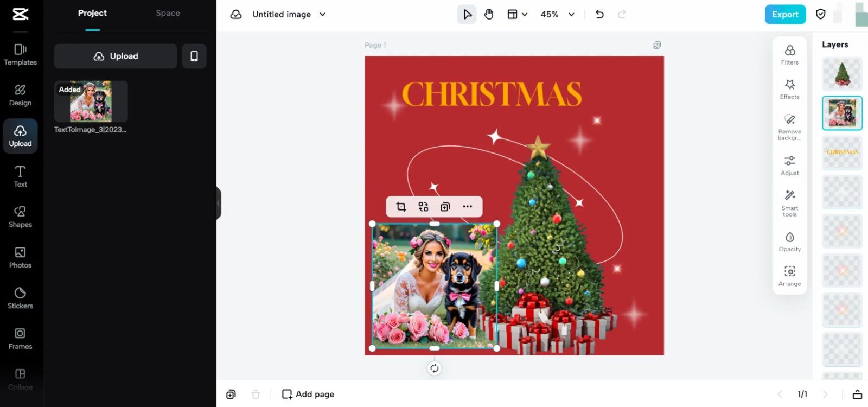Click the crop icon in floating toolbar
This screenshot has height=407, width=868.
(x=401, y=207)
